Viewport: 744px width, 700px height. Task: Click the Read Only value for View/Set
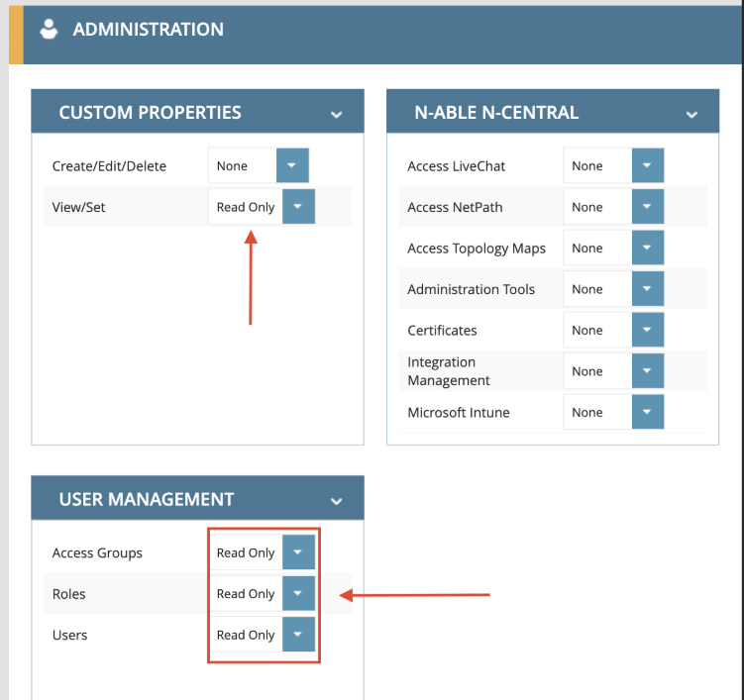tap(246, 208)
